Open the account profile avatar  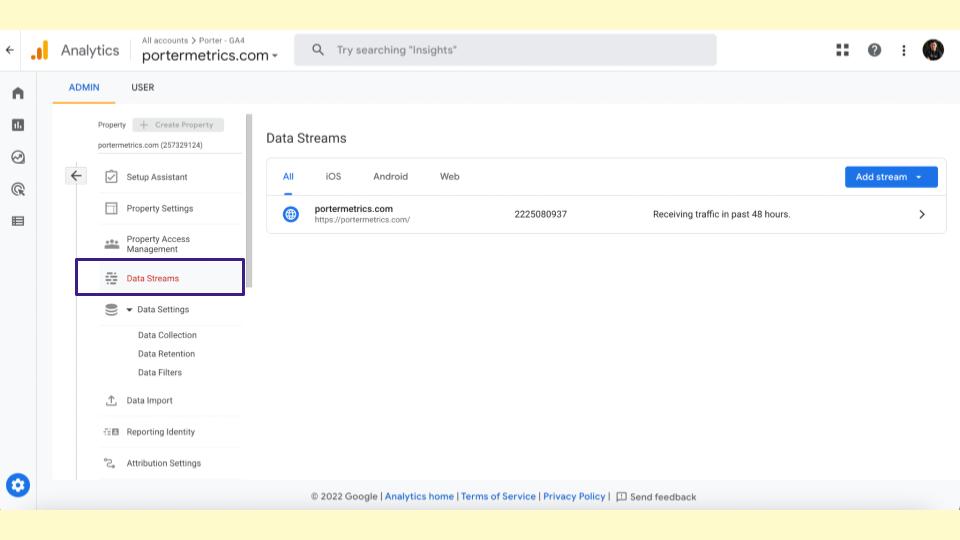coord(933,50)
